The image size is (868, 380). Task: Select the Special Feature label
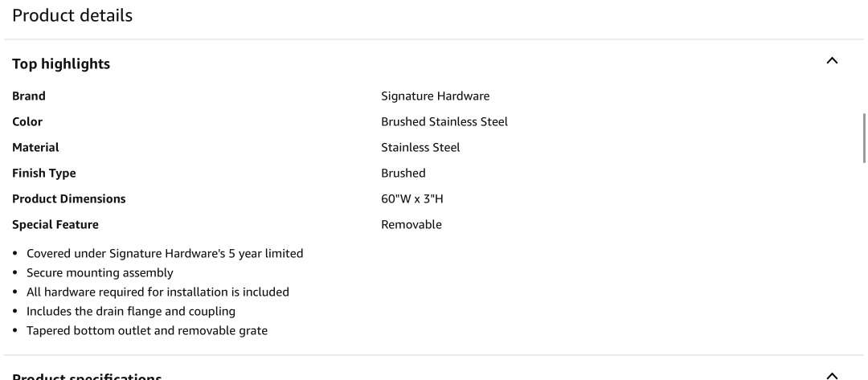55,224
